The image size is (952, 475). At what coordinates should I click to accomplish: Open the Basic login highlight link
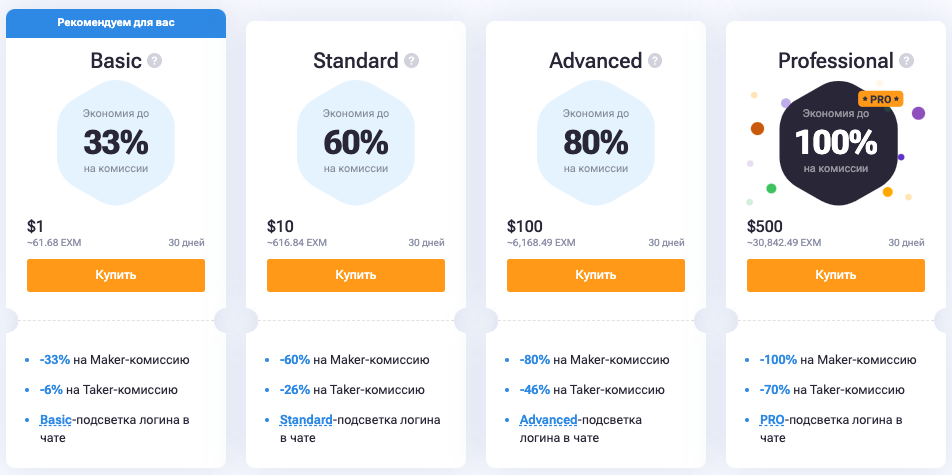coord(56,420)
